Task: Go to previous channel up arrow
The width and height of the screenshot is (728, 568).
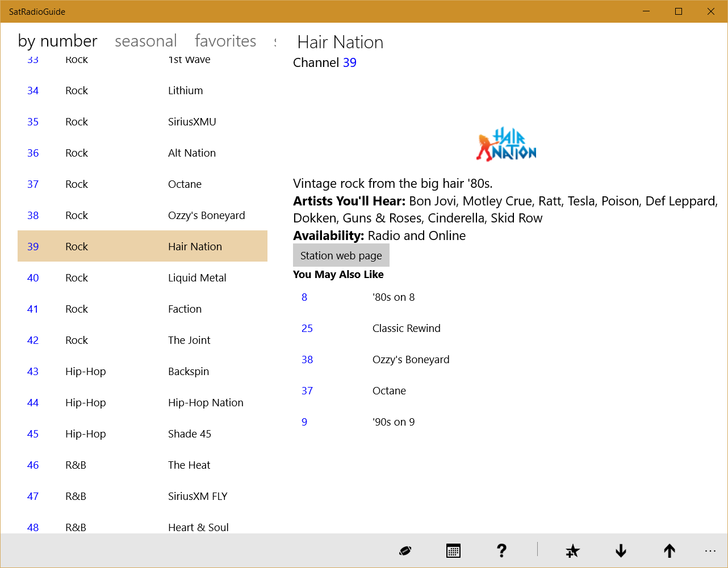Action: 669,550
